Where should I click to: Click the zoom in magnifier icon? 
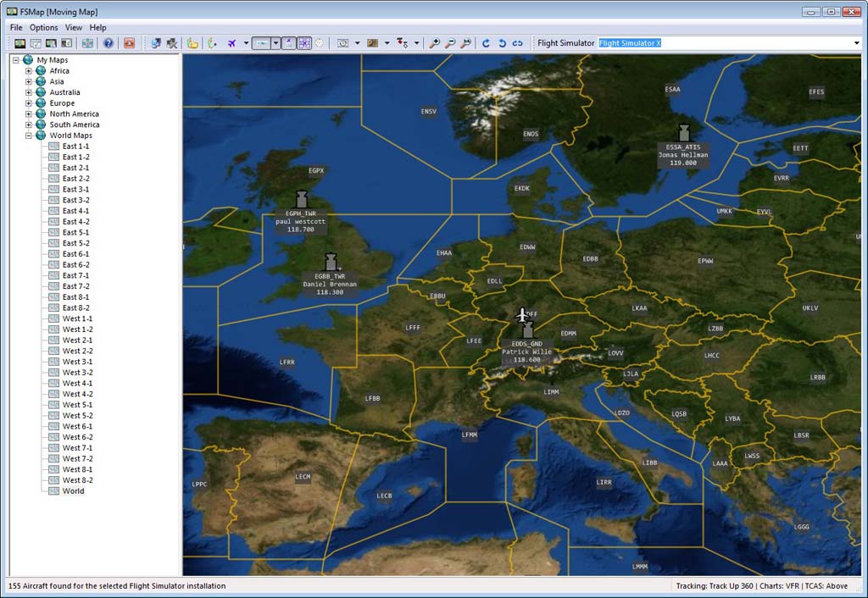click(x=435, y=43)
